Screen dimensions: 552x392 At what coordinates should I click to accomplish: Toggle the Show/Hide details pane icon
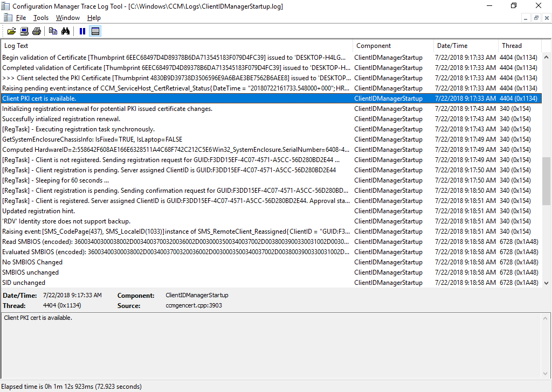pyautogui.click(x=95, y=31)
